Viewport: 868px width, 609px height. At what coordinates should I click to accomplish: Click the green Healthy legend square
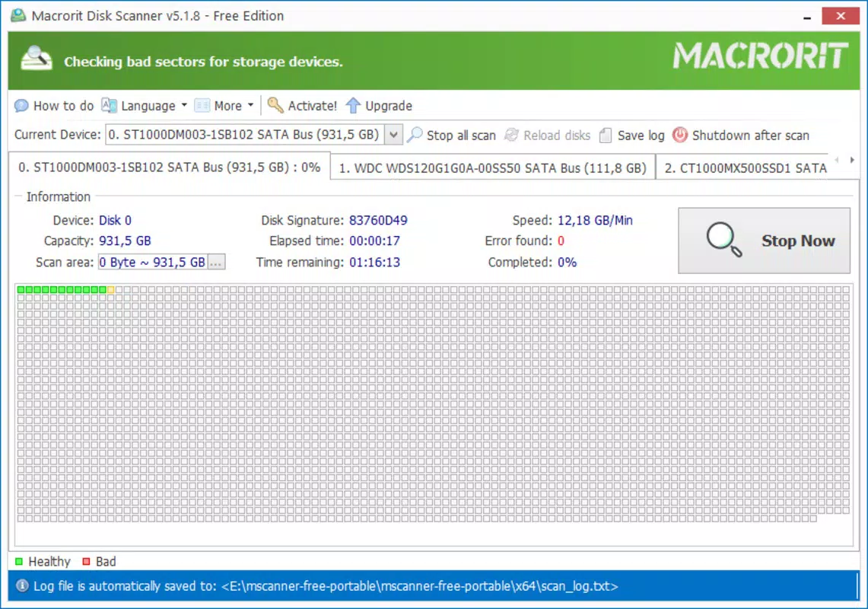[19, 561]
